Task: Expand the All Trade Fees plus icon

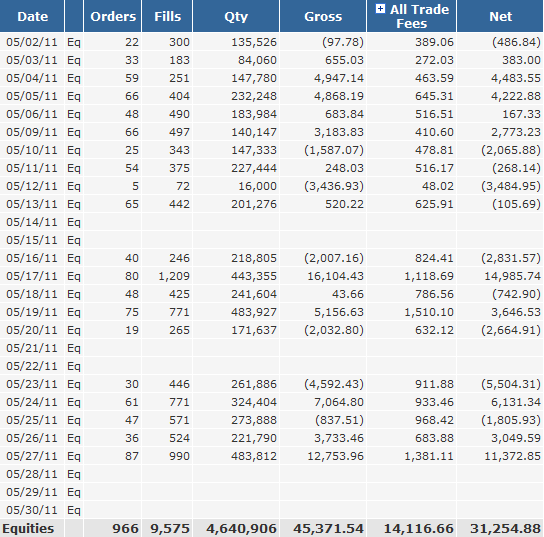Action: (380, 9)
